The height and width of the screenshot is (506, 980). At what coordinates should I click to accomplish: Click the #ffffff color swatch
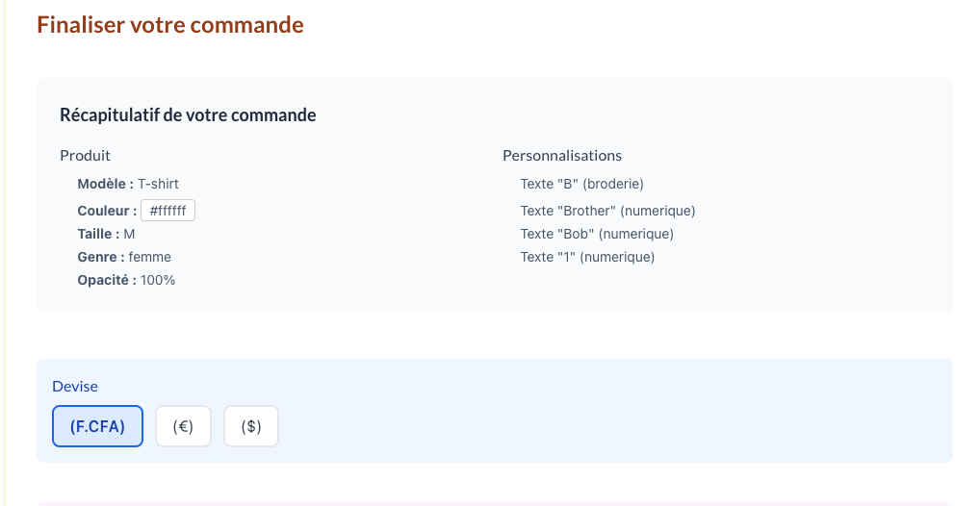click(168, 211)
